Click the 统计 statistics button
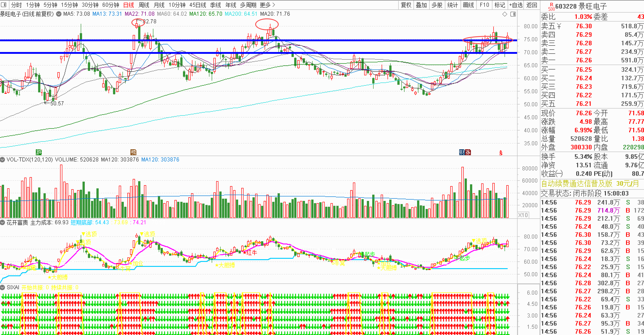 453,5
